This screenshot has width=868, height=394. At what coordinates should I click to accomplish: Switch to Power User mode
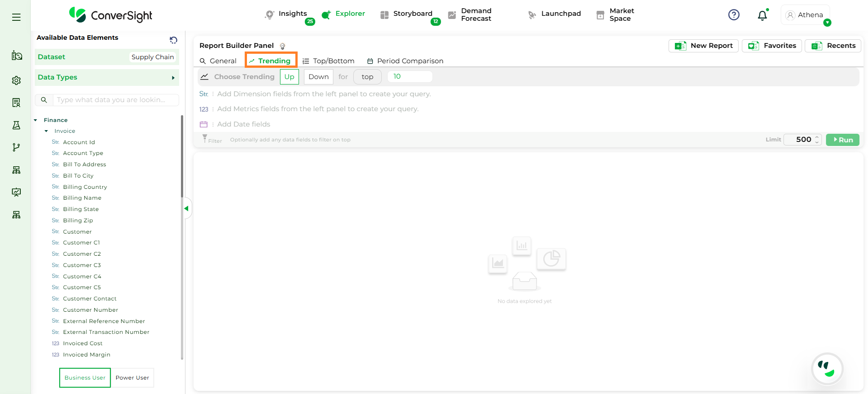coord(132,378)
